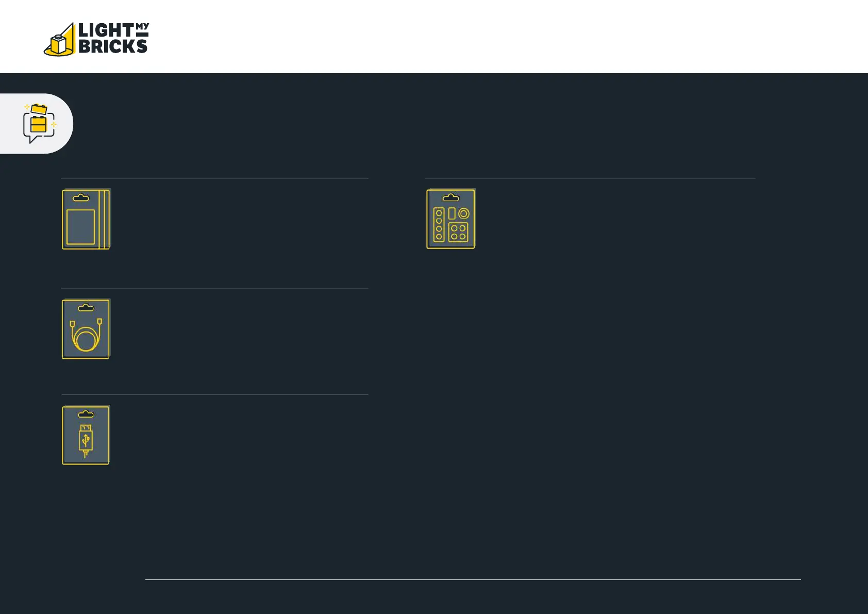Screen dimensions: 868x614
Task: Click the round stud piece in parts package
Action: (x=464, y=213)
